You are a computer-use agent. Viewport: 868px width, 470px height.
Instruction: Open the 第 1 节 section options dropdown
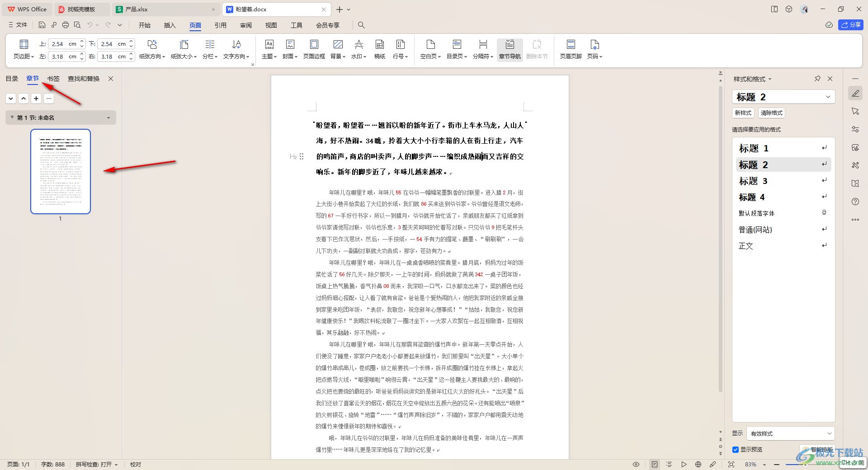coord(108,118)
